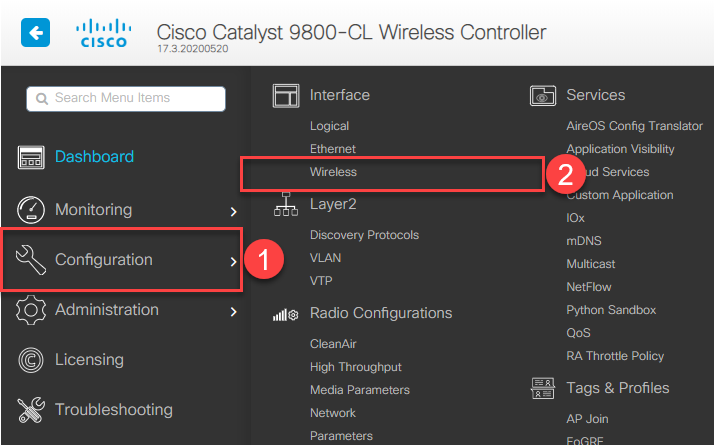This screenshot has width=714, height=445.
Task: Open AP Join under Tags & Profiles
Action: [587, 419]
